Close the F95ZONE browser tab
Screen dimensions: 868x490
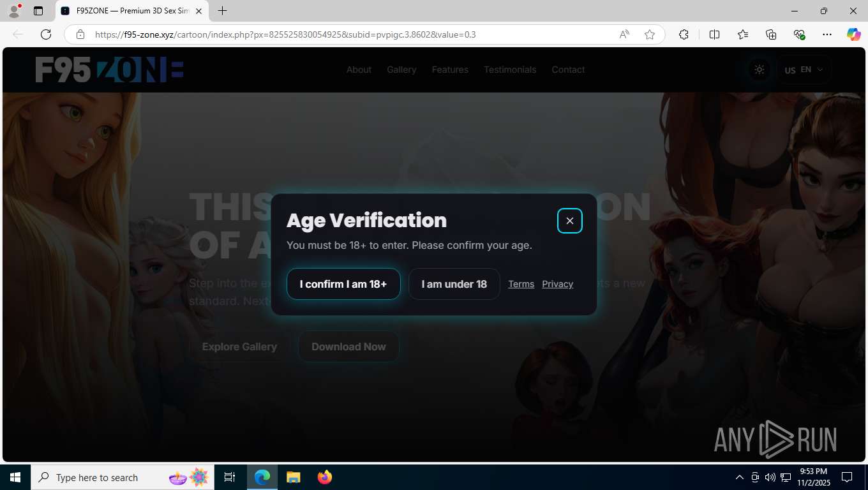(x=198, y=11)
